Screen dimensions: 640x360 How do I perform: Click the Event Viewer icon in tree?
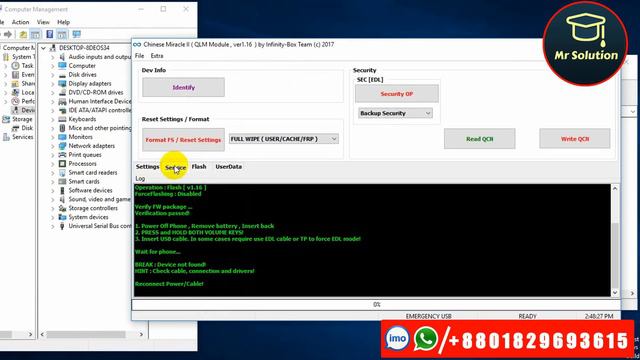coord(15,75)
